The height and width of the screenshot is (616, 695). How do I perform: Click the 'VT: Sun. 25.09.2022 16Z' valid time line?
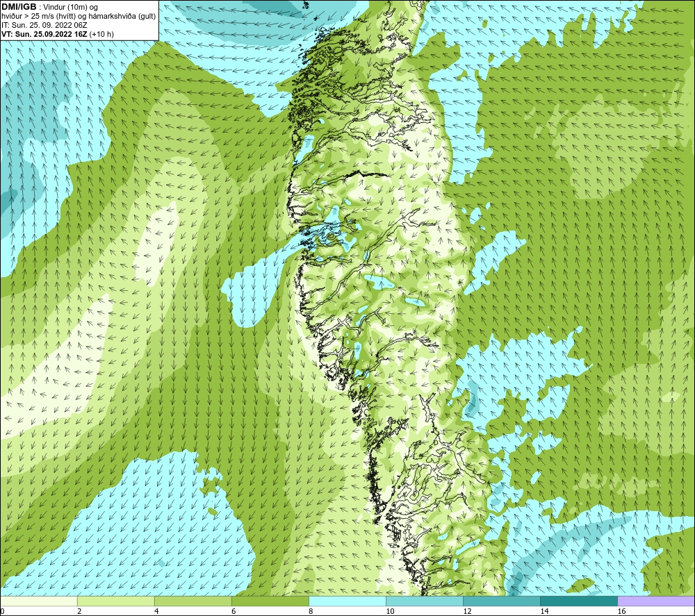[x=58, y=34]
